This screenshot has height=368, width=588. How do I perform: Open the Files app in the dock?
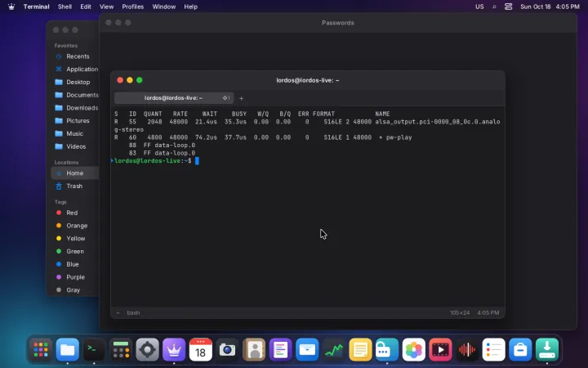[x=68, y=350]
